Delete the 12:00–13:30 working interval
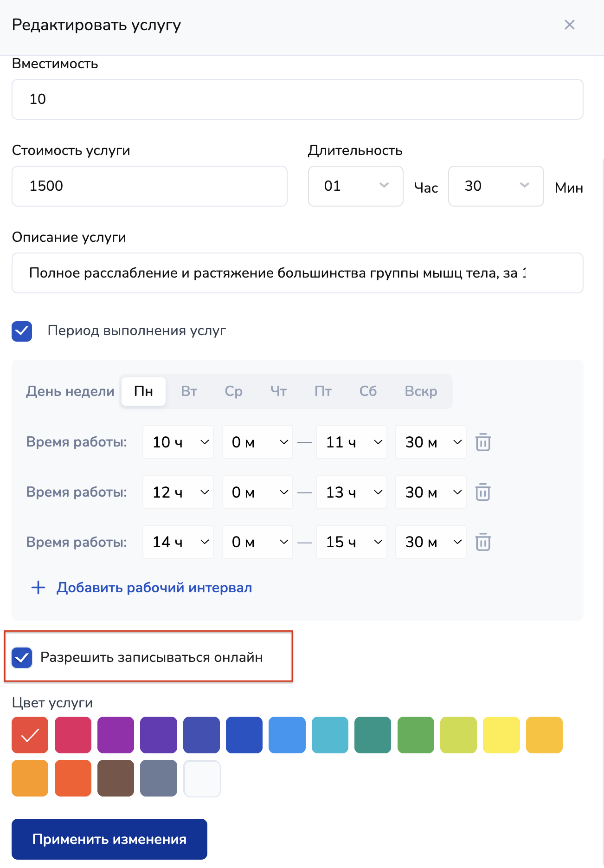 (x=483, y=492)
